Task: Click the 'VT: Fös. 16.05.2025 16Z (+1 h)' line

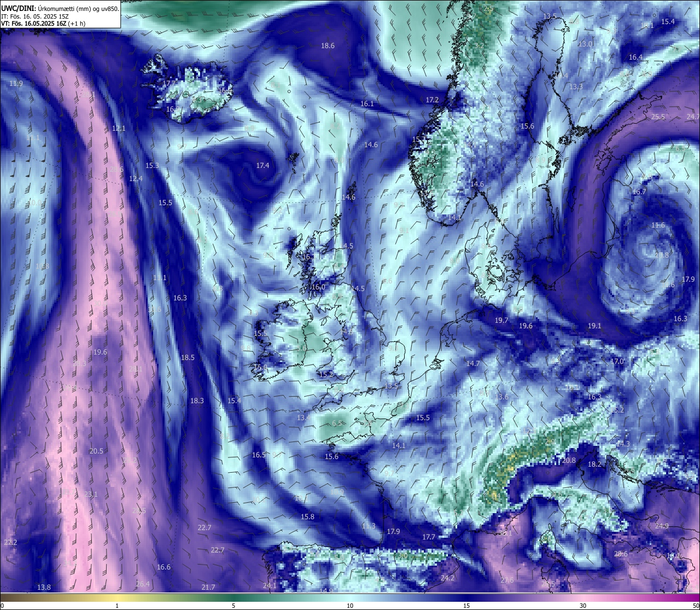Action: pos(43,24)
